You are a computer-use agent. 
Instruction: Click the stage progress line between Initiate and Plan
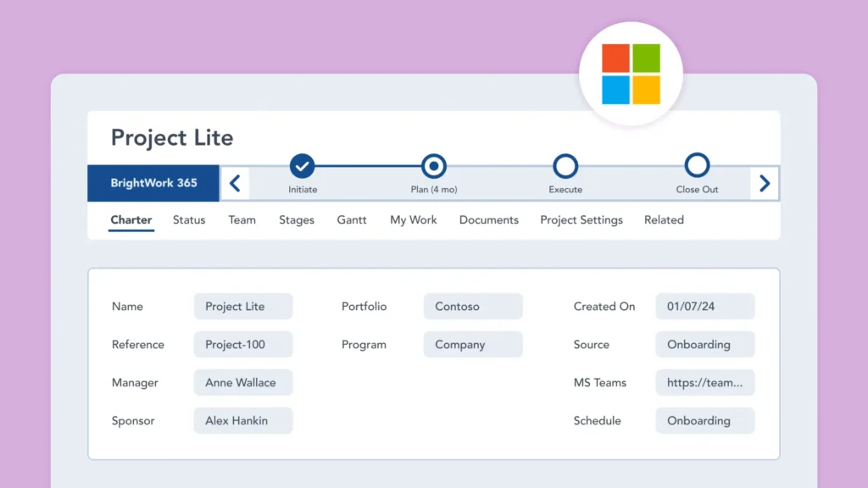click(368, 166)
